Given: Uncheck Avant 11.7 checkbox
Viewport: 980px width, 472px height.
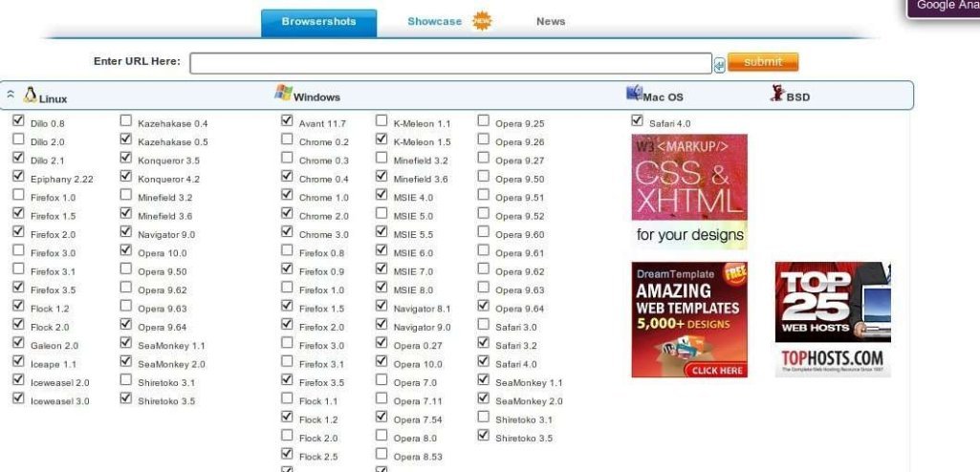Looking at the screenshot, I should (287, 120).
